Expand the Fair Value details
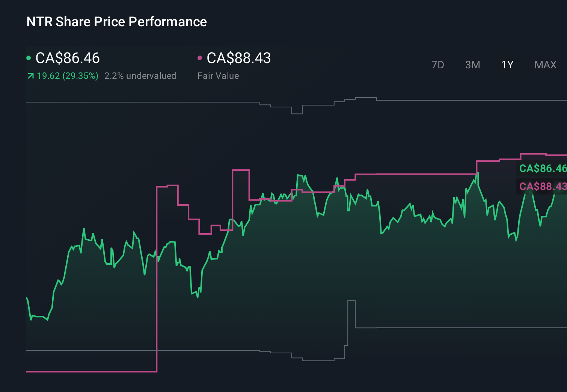The height and width of the screenshot is (392, 567). coord(218,76)
